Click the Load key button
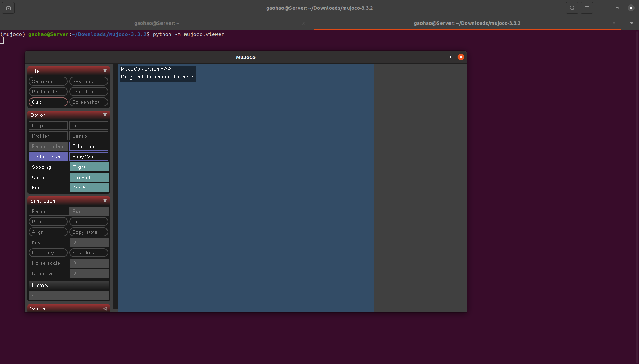This screenshot has width=639, height=364. pos(48,253)
